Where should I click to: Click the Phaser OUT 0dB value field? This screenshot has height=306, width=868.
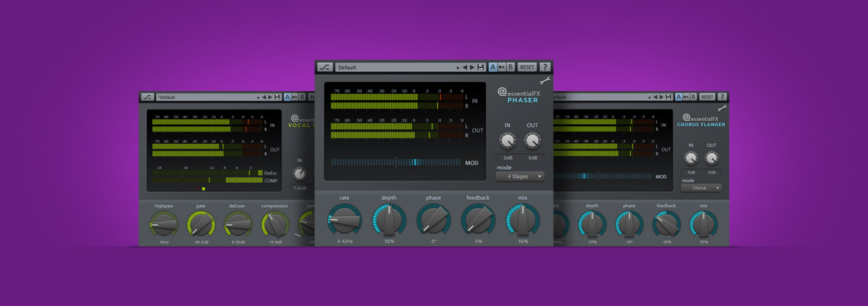tap(533, 158)
